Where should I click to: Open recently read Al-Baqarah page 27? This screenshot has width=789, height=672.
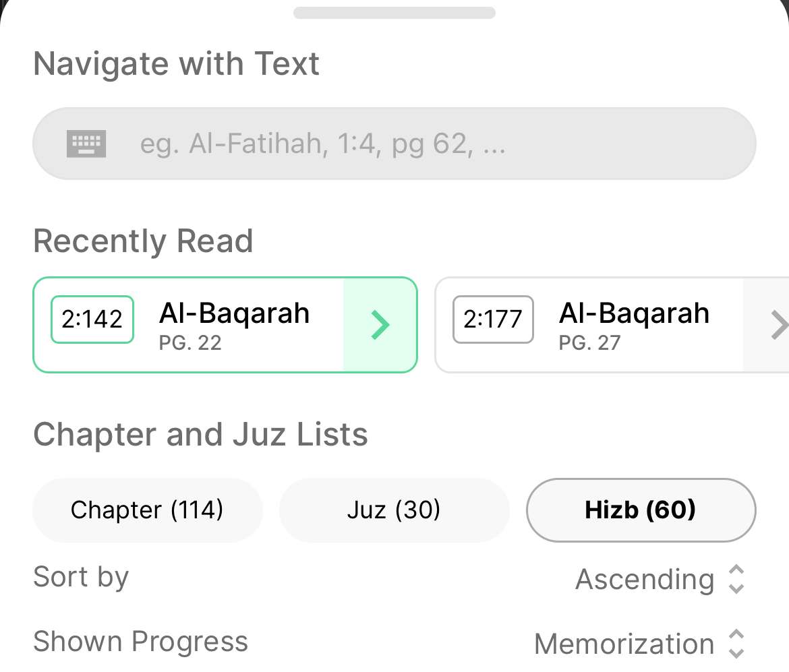(x=634, y=325)
